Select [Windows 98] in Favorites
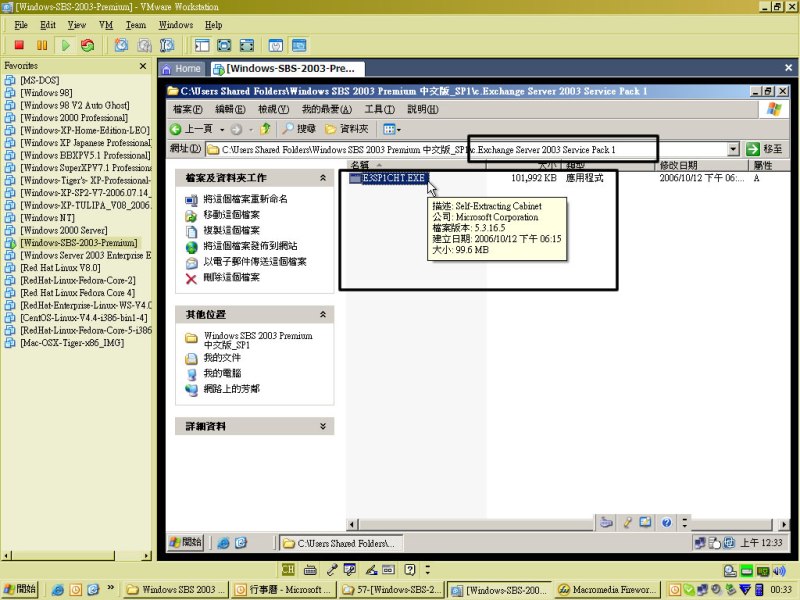 (46, 92)
